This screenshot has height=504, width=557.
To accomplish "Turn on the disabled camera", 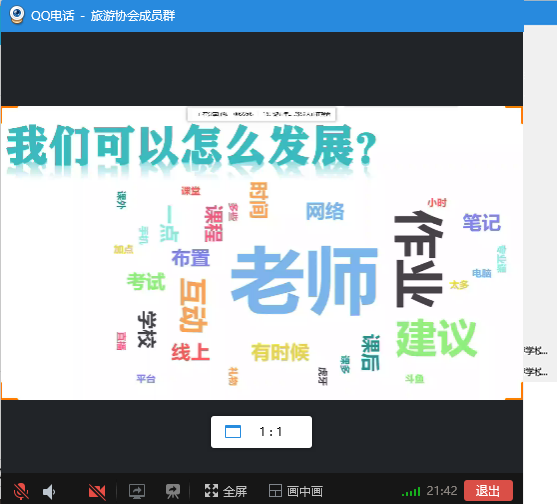I will (97, 492).
